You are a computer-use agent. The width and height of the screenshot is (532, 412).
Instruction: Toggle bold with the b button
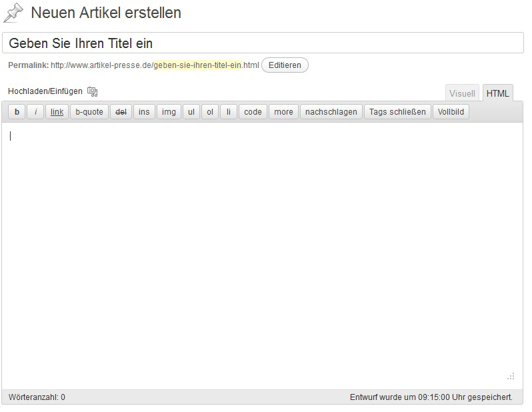[17, 112]
